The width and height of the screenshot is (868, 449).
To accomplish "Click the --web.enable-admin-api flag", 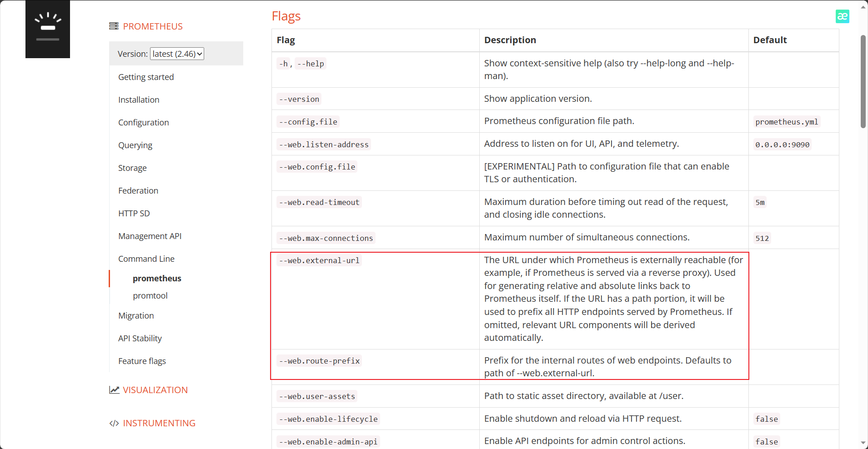I will pos(328,442).
